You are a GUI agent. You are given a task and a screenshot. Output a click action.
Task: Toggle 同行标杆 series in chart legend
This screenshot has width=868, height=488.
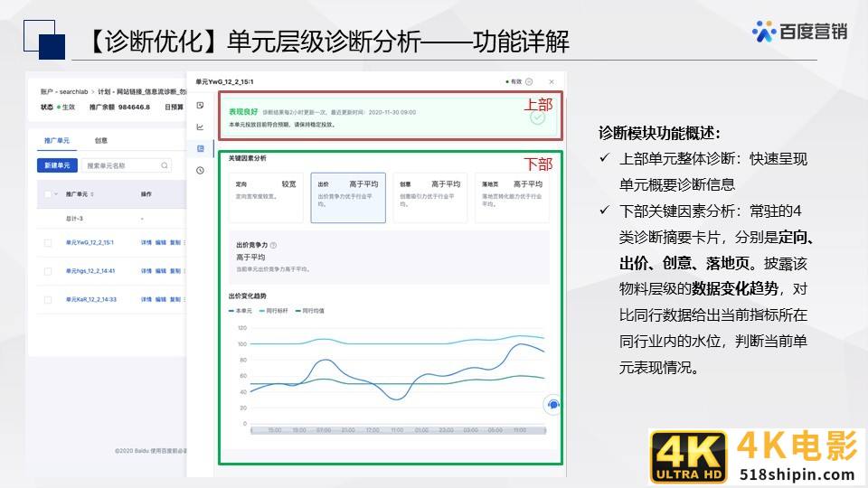click(273, 311)
